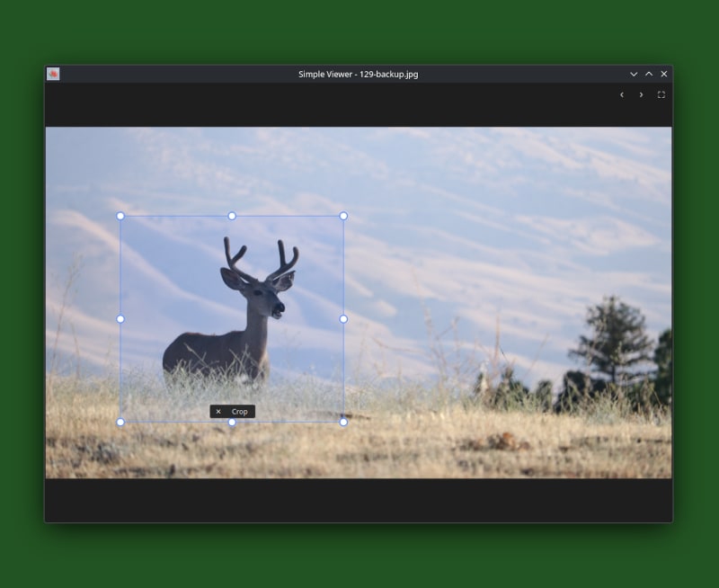Click the top-left crop handle
Viewport: 719px width, 588px height.
coord(120,216)
